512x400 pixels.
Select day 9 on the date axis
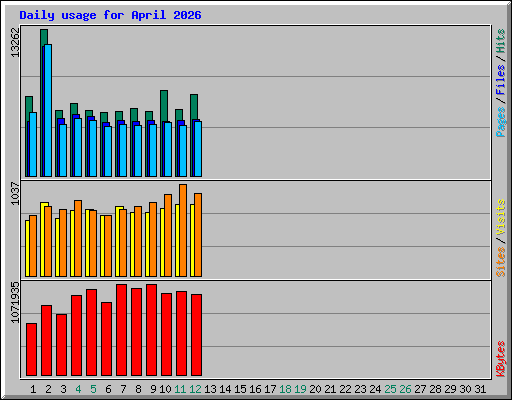pyautogui.click(x=153, y=389)
